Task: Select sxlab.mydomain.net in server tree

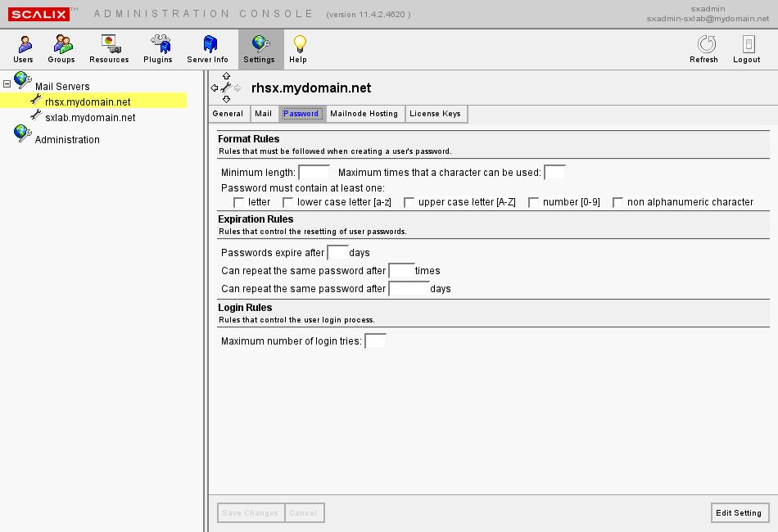Action: [90, 118]
